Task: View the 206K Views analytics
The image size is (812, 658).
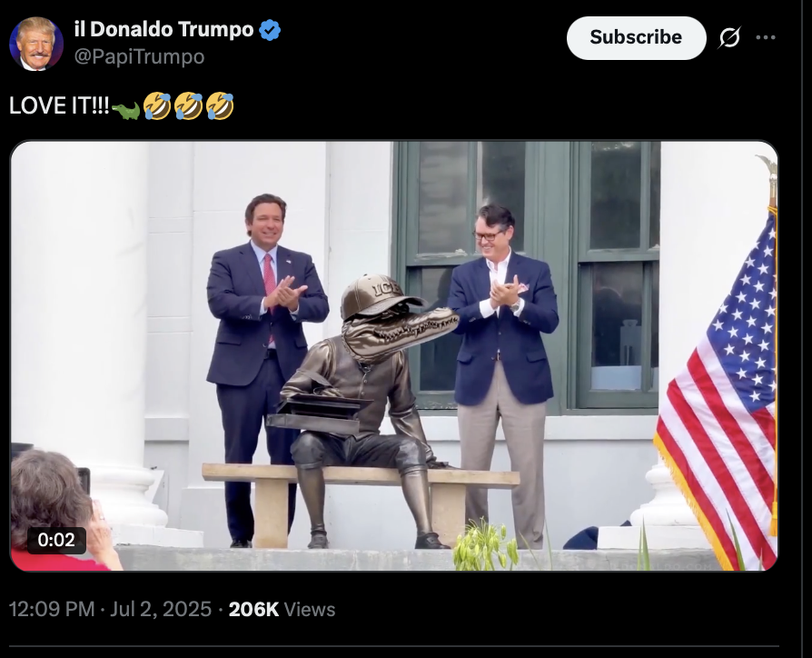Action: (282, 609)
